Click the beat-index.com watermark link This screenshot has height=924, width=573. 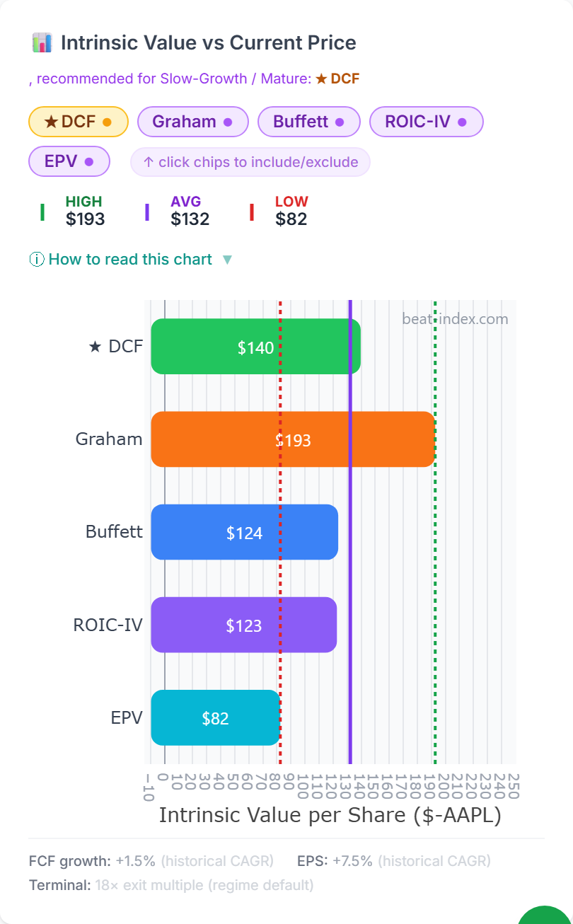click(455, 319)
